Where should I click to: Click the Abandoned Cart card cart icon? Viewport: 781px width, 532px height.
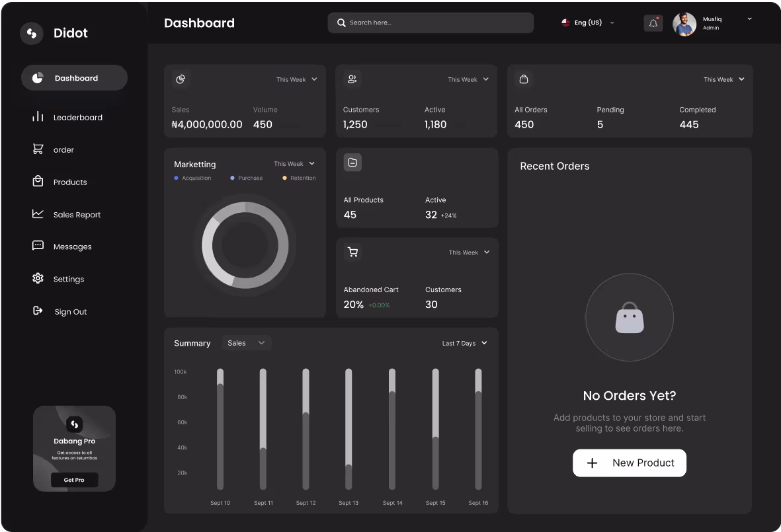[352, 252]
